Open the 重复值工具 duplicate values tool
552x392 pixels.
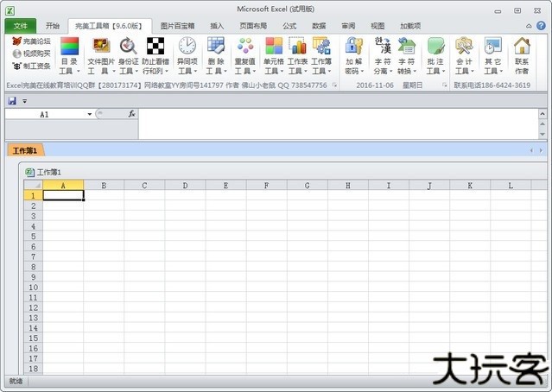(245, 55)
